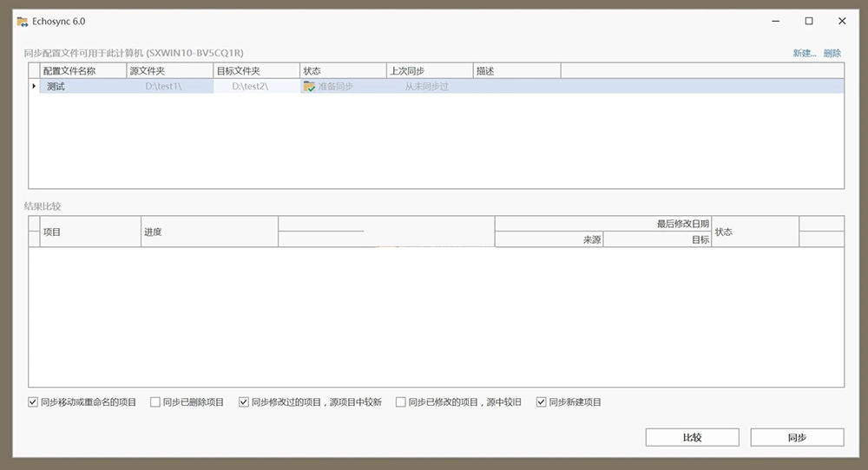868x470 pixels.
Task: Click the 准备同步 status icon in the profile row
Action: tap(309, 87)
